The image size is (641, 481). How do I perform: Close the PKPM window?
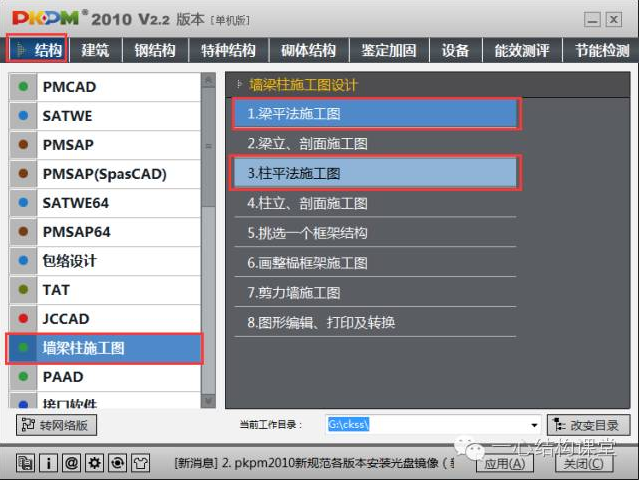(614, 19)
